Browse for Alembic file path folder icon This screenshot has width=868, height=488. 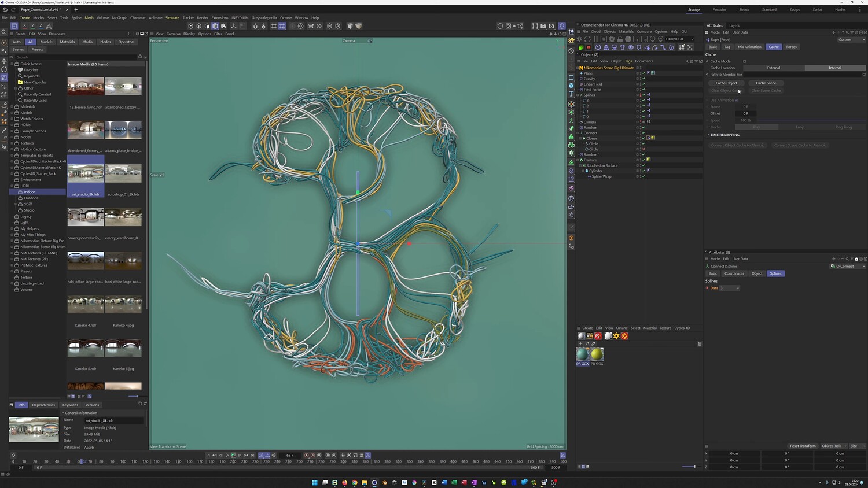864,75
